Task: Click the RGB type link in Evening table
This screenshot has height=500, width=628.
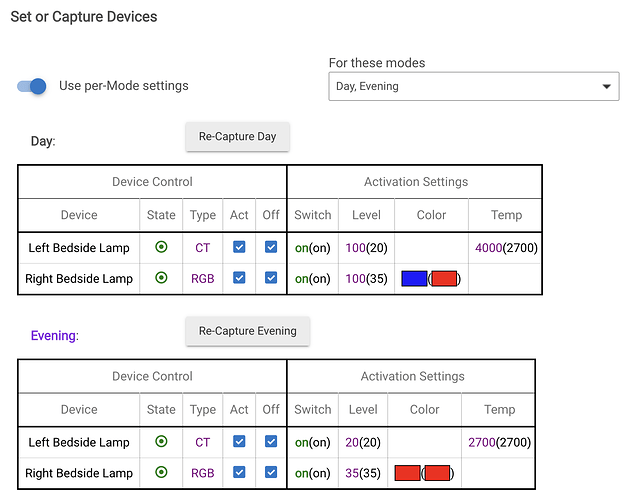Action: tap(203, 473)
